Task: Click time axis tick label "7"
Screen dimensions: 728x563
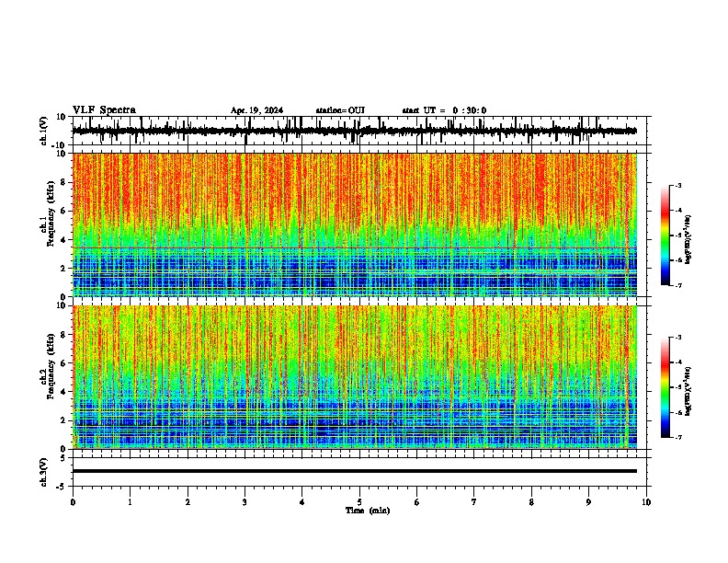Action: pos(474,502)
